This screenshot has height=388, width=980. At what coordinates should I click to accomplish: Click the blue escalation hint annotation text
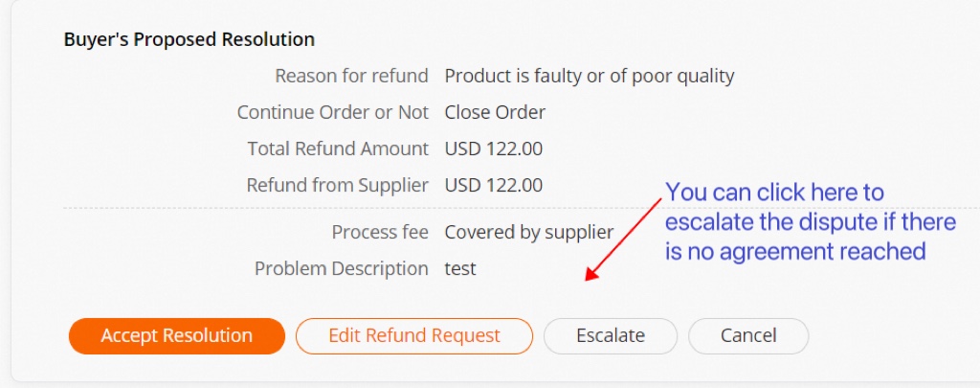pyautogui.click(x=810, y=222)
